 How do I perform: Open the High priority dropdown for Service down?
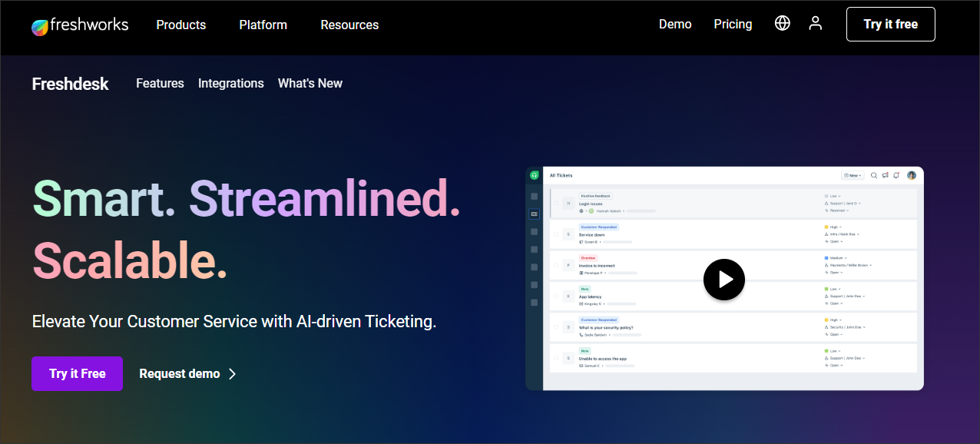point(833,227)
